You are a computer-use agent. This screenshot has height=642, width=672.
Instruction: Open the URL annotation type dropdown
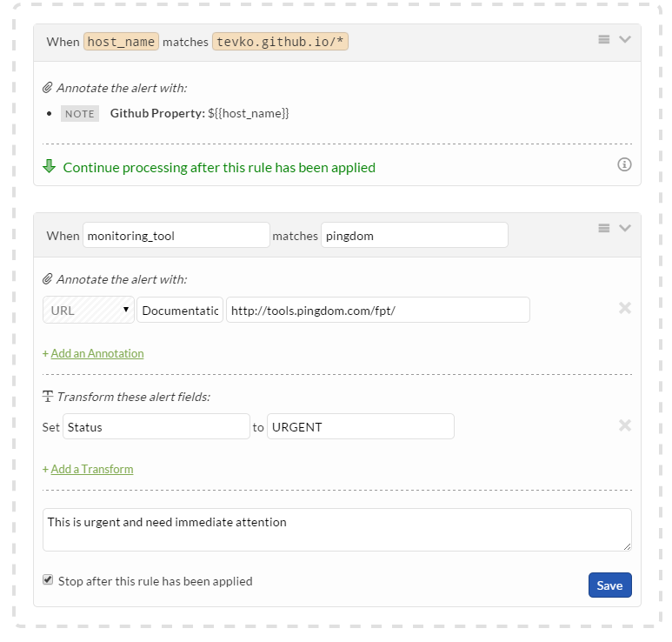[88, 310]
